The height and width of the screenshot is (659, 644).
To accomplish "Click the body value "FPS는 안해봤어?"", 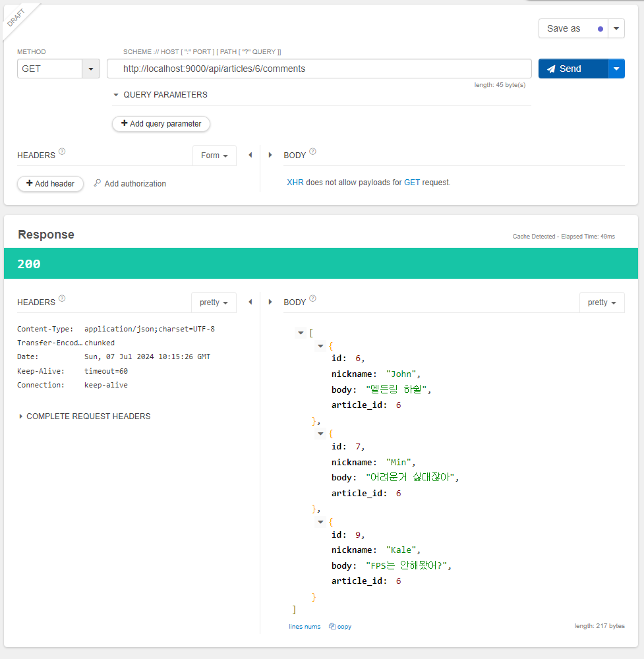I will pyautogui.click(x=406, y=565).
